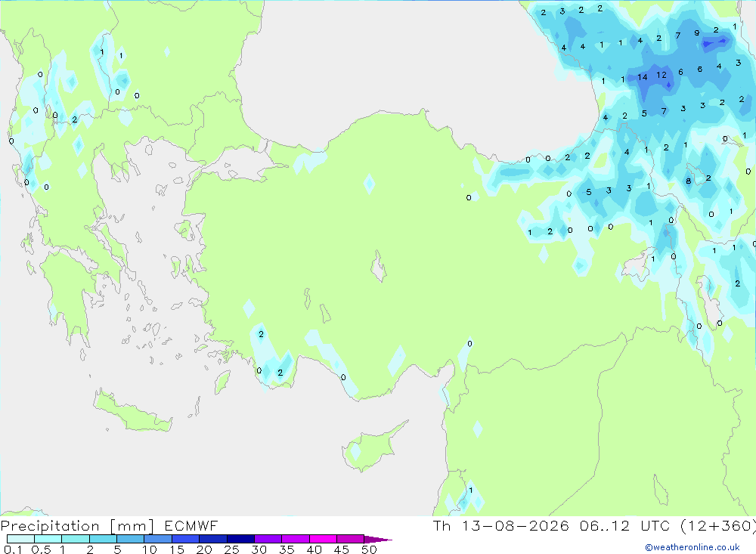Click the 0.1–0.5 mm legend color
The image size is (756, 554).
coord(20,539)
